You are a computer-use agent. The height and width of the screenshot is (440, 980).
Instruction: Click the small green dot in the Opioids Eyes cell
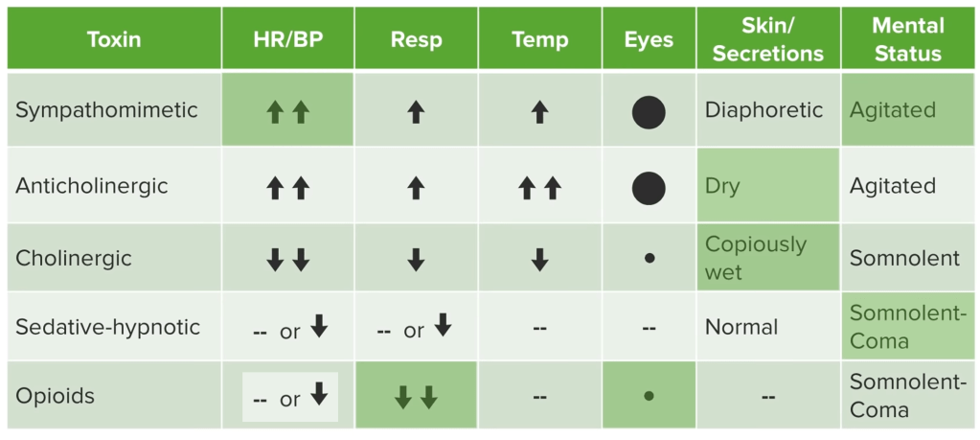(x=649, y=396)
